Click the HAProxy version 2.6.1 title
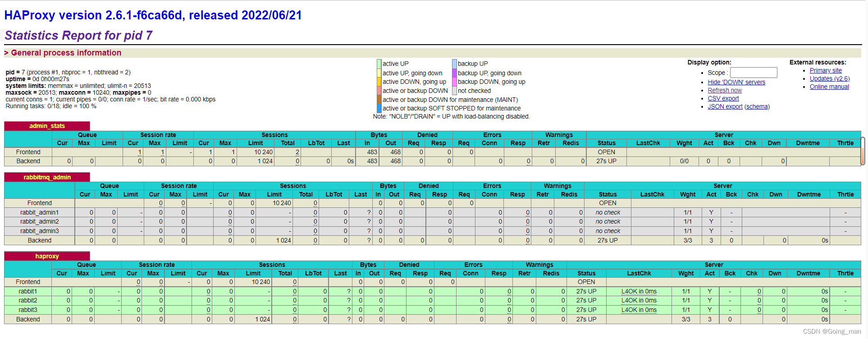Viewport: 868px width, 339px height. coord(153,15)
